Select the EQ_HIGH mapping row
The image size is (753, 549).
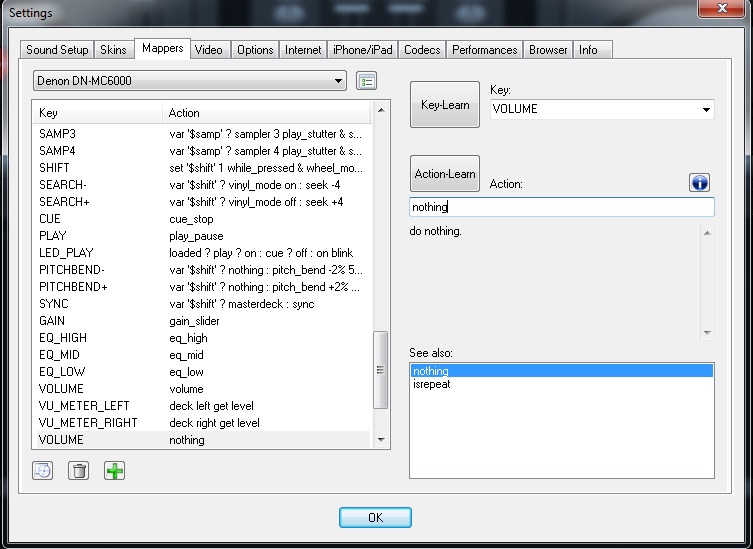pos(204,338)
